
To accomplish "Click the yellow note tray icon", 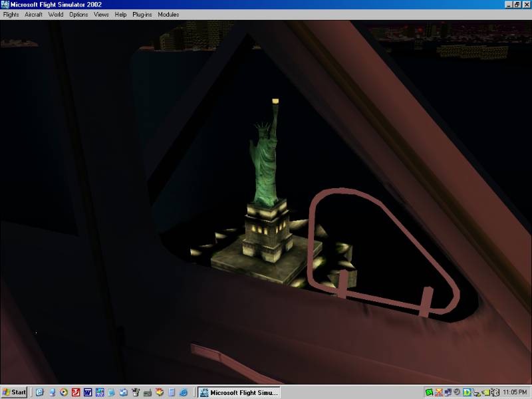I will point(487,392).
